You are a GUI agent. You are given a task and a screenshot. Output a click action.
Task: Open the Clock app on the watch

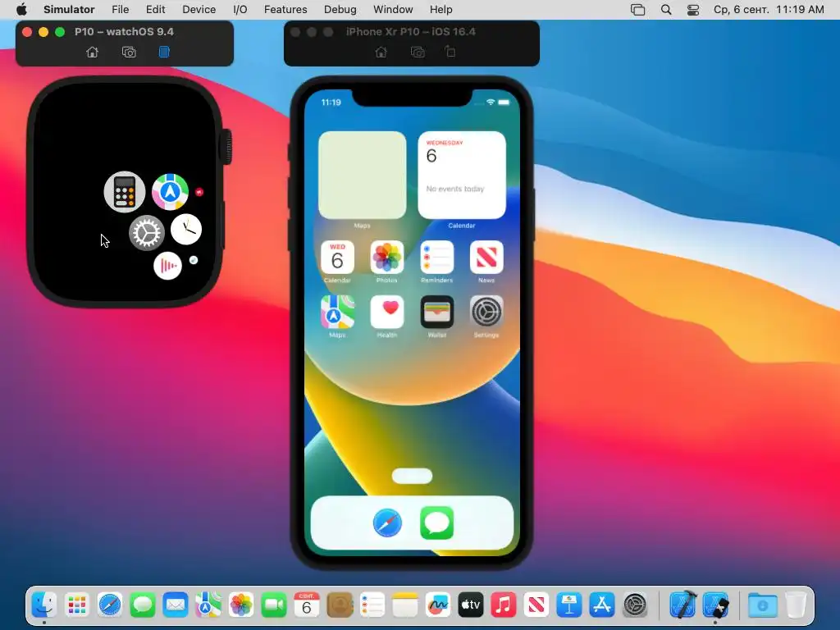(186, 230)
